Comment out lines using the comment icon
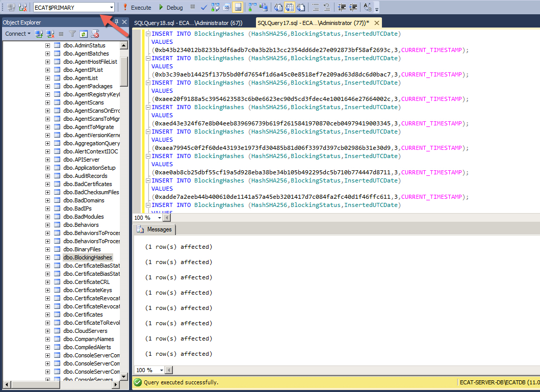 click(x=316, y=7)
